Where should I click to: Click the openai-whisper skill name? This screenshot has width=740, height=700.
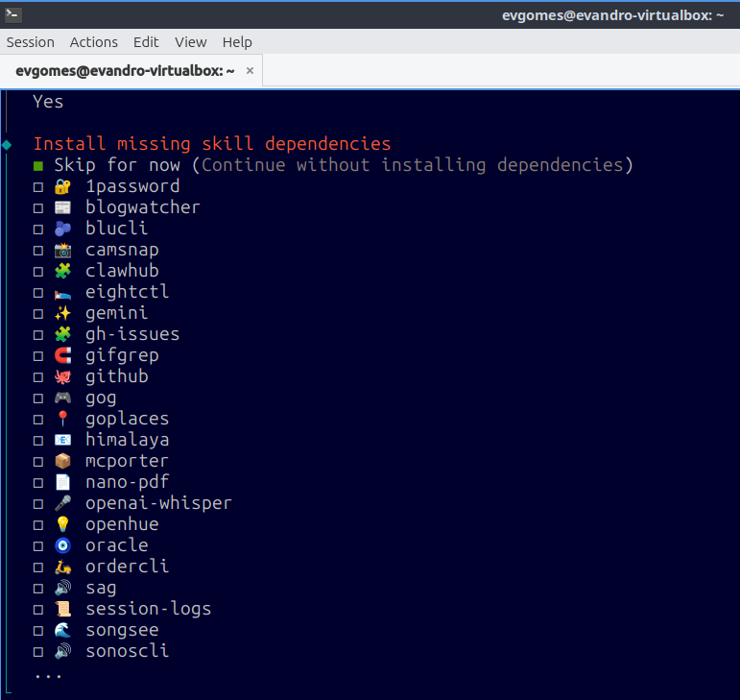(x=158, y=504)
